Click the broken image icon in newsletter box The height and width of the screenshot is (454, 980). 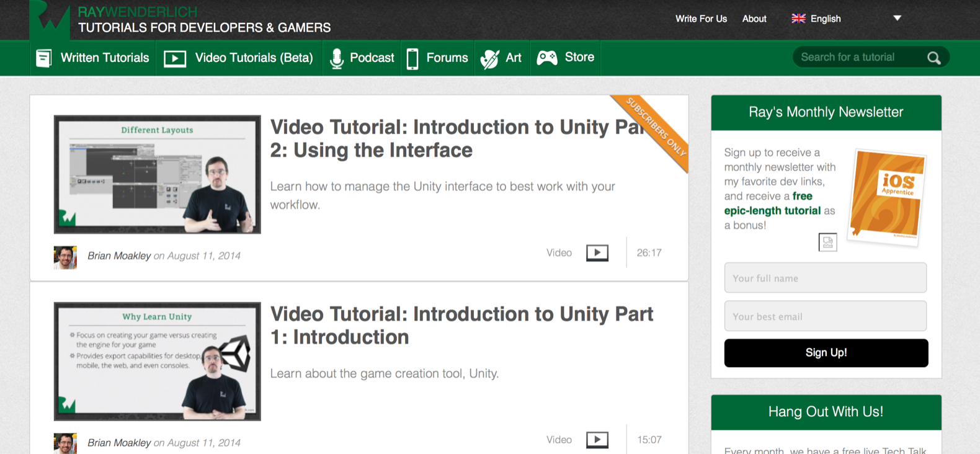pyautogui.click(x=828, y=242)
